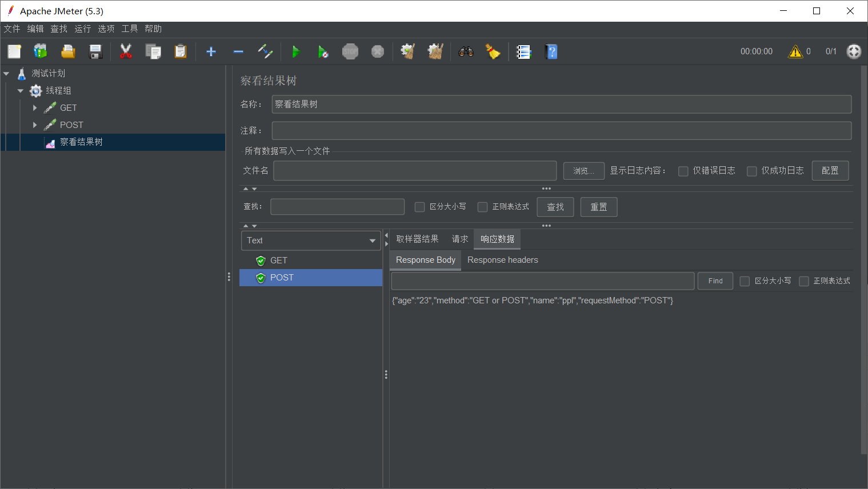Collapse the 测试计划 tree node arrow
This screenshot has height=489, width=868.
6,74
